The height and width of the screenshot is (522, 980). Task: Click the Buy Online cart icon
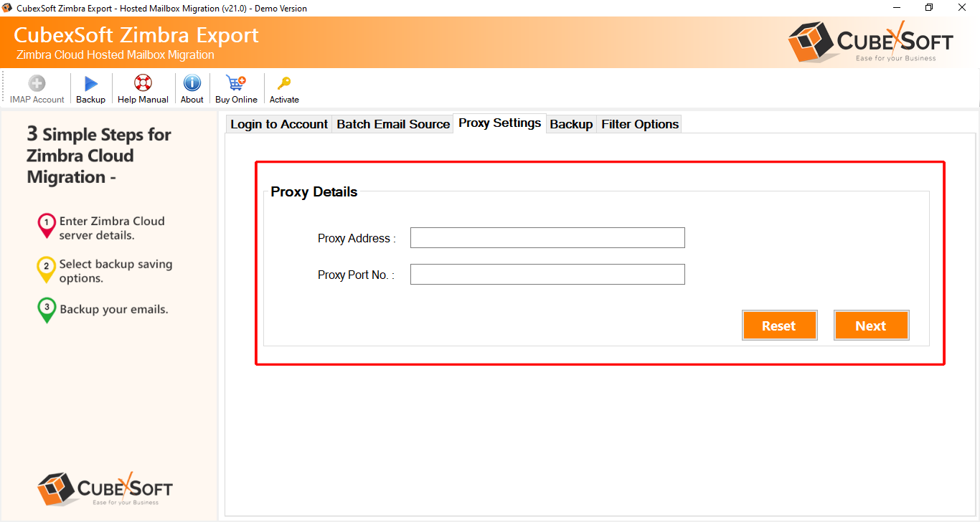click(236, 83)
